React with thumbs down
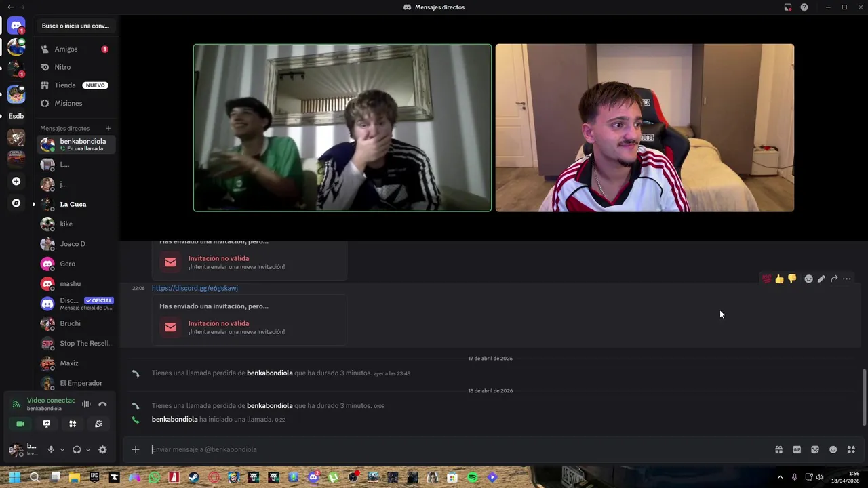Image resolution: width=868 pixels, height=488 pixels. pyautogui.click(x=792, y=279)
